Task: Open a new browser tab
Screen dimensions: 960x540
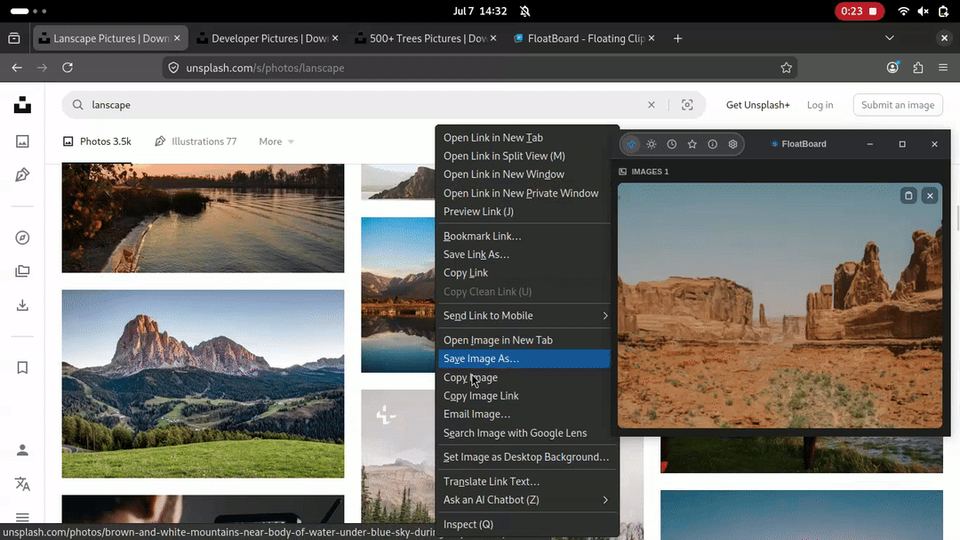Action: (677, 39)
